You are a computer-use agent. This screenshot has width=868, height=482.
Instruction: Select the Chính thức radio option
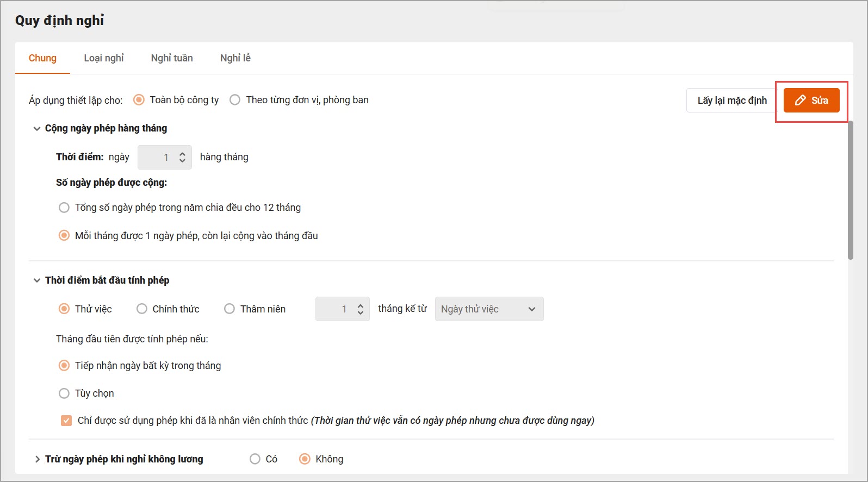coord(142,309)
